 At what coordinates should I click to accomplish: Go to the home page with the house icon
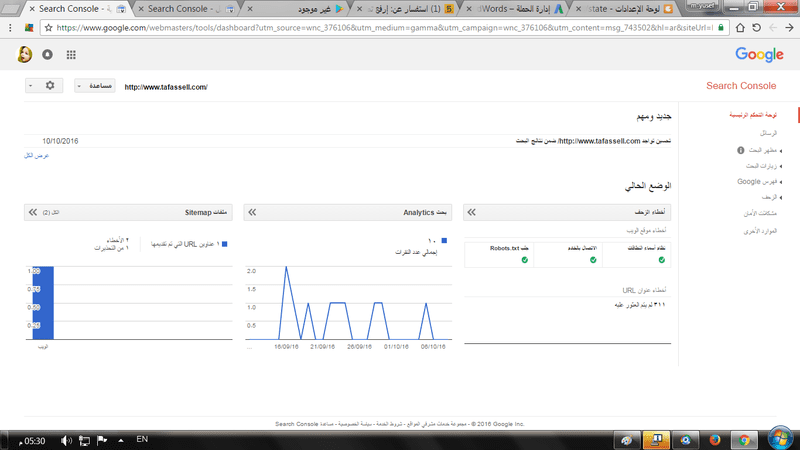coord(740,28)
